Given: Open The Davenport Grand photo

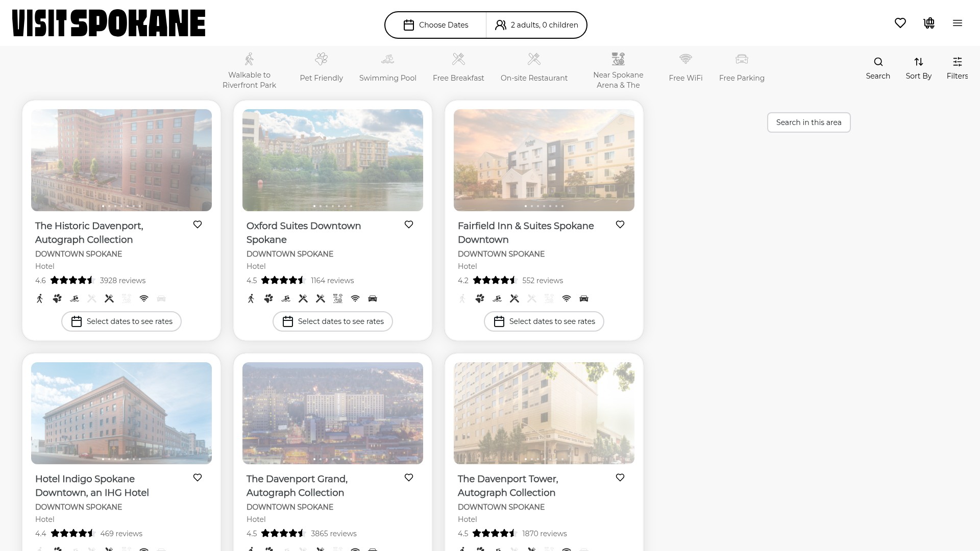Looking at the screenshot, I should pos(333,413).
